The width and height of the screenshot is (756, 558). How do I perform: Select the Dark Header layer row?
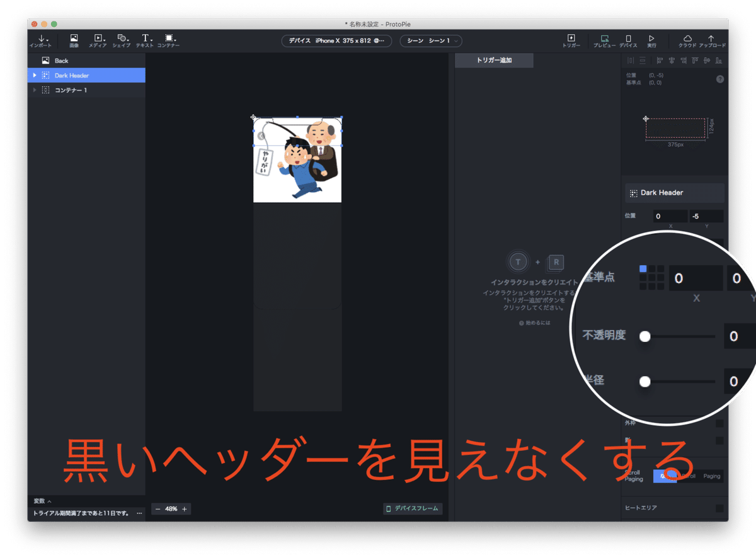point(86,76)
